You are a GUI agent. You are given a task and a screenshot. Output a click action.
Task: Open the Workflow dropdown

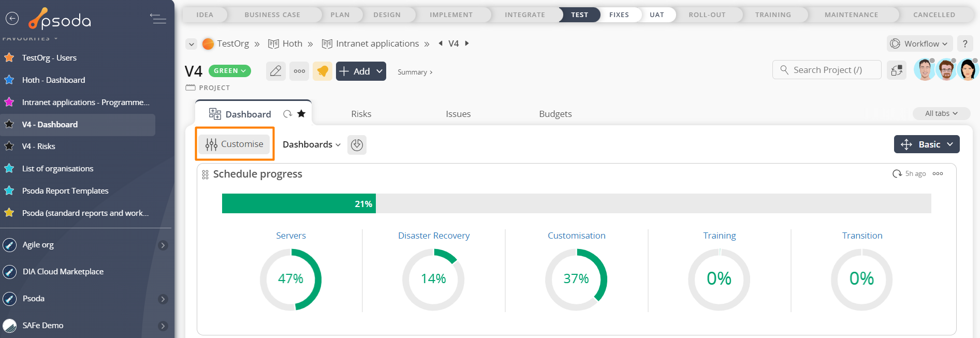click(x=920, y=43)
